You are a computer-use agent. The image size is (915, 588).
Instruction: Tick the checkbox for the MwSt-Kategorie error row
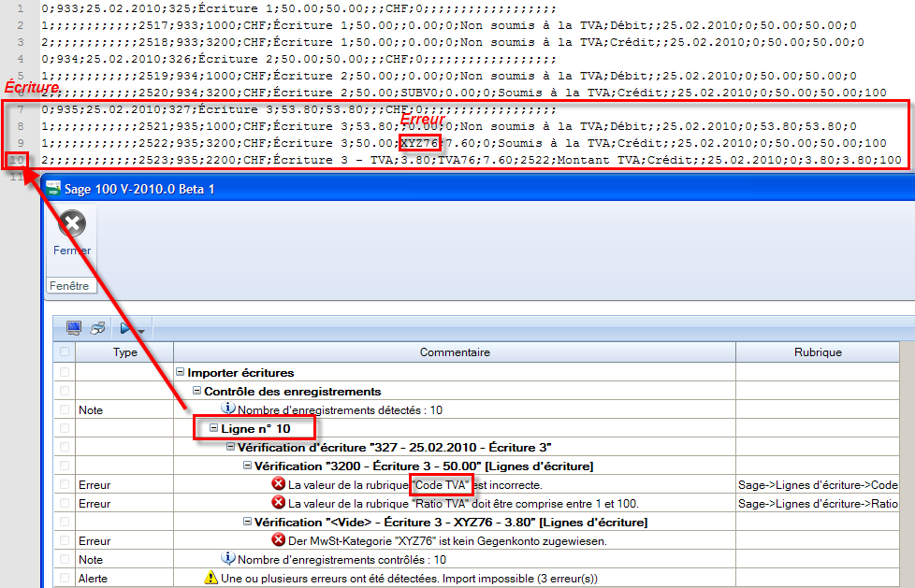point(65,540)
